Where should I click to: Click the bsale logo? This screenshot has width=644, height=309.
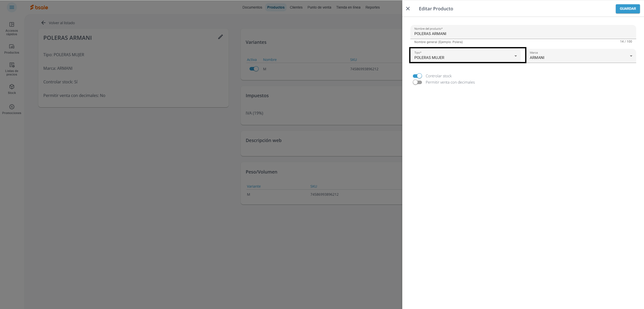[39, 7]
